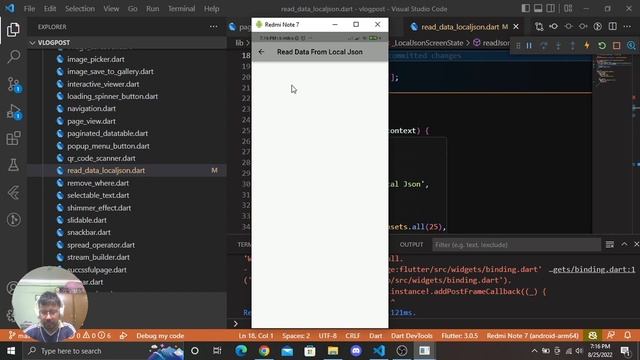The width and height of the screenshot is (640, 360).
Task: Stop the debug session
Action: 616,46
